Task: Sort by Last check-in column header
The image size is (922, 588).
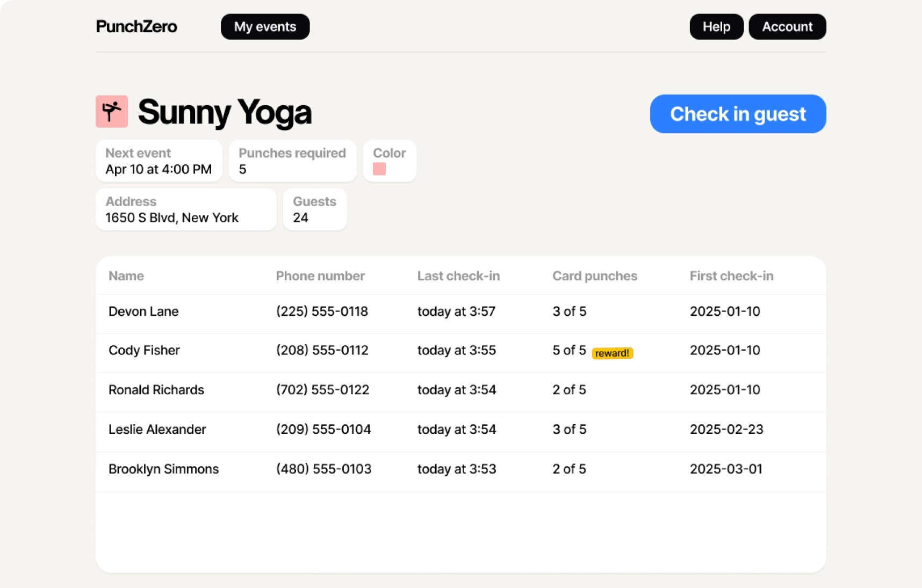Action: [458, 276]
